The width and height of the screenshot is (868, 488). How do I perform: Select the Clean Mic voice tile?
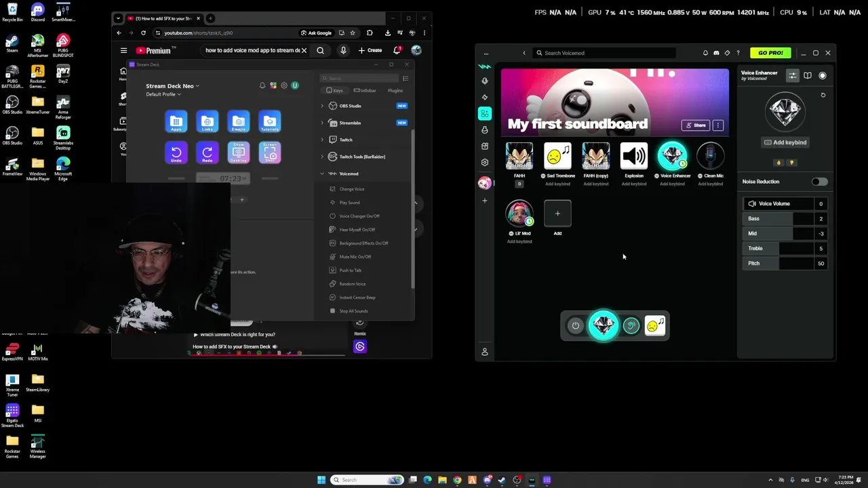click(710, 157)
